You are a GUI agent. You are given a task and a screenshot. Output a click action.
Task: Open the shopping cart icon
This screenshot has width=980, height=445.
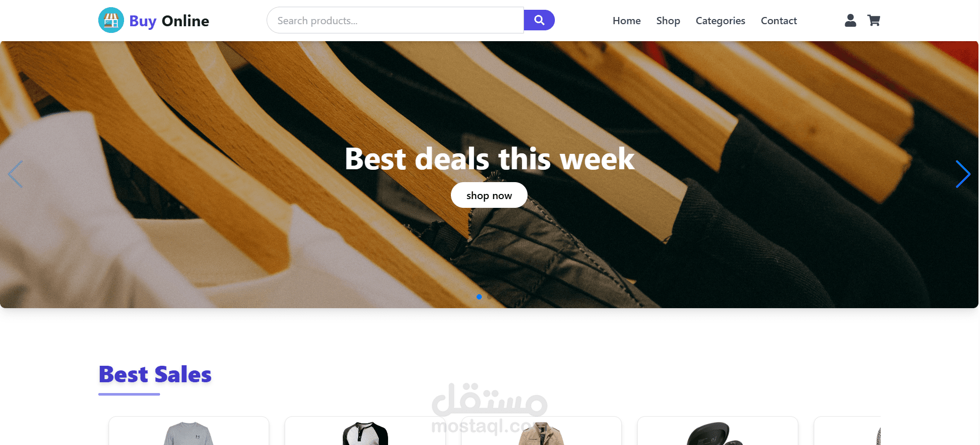tap(873, 20)
